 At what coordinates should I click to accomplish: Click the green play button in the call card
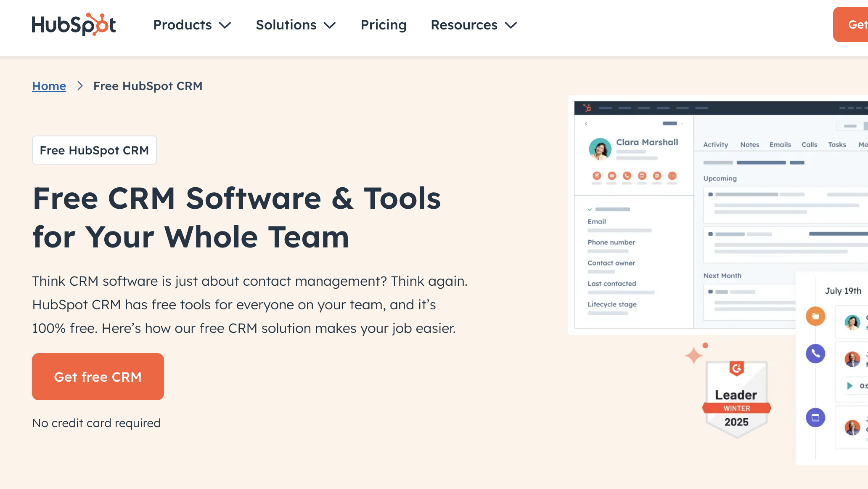point(849,385)
